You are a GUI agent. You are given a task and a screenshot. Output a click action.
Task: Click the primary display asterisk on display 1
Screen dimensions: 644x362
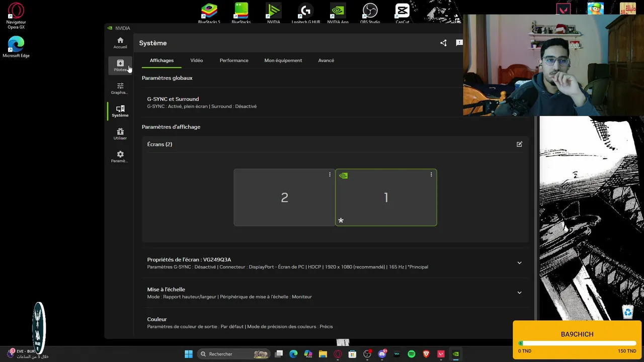pos(341,221)
